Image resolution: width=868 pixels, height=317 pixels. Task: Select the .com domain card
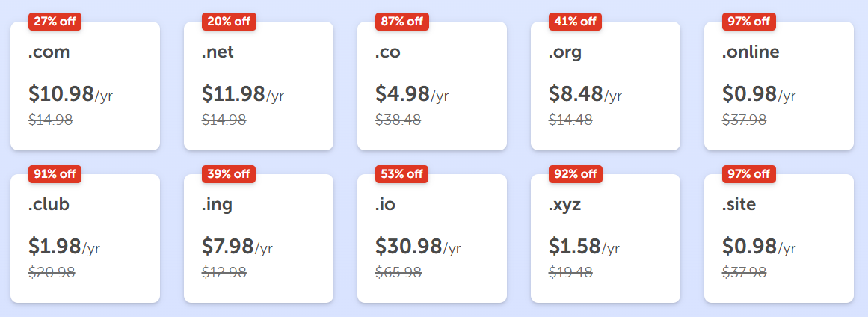85,86
